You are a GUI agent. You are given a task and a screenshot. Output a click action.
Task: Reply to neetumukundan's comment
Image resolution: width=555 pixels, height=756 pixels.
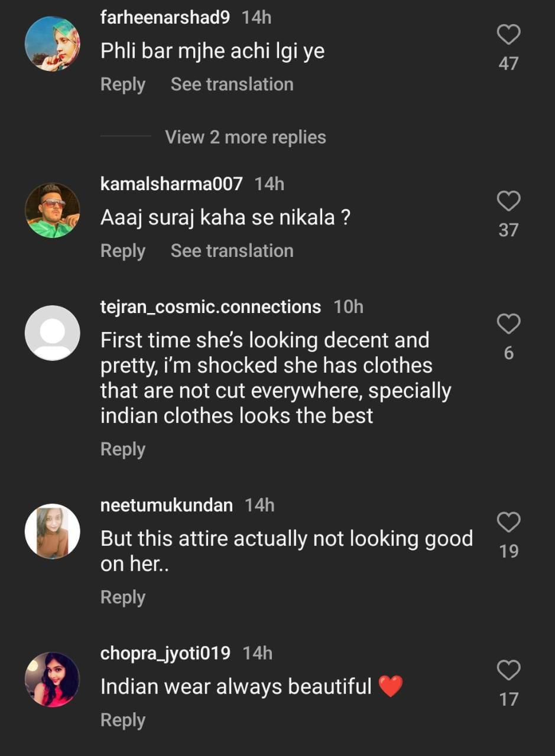[x=123, y=597]
